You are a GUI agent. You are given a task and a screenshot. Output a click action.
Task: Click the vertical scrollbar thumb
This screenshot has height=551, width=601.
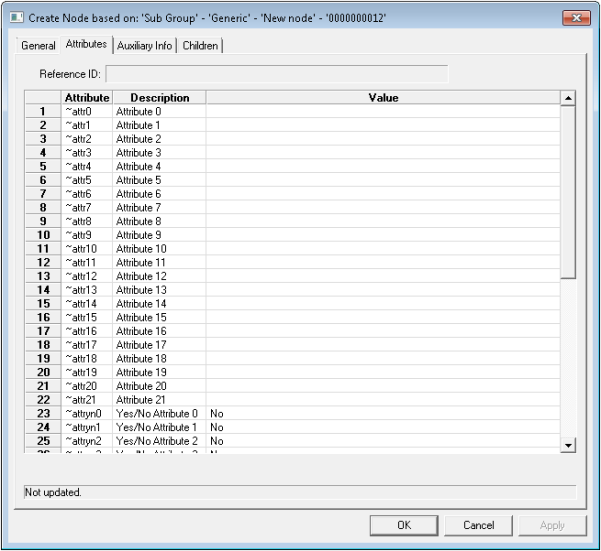pyautogui.click(x=568, y=192)
